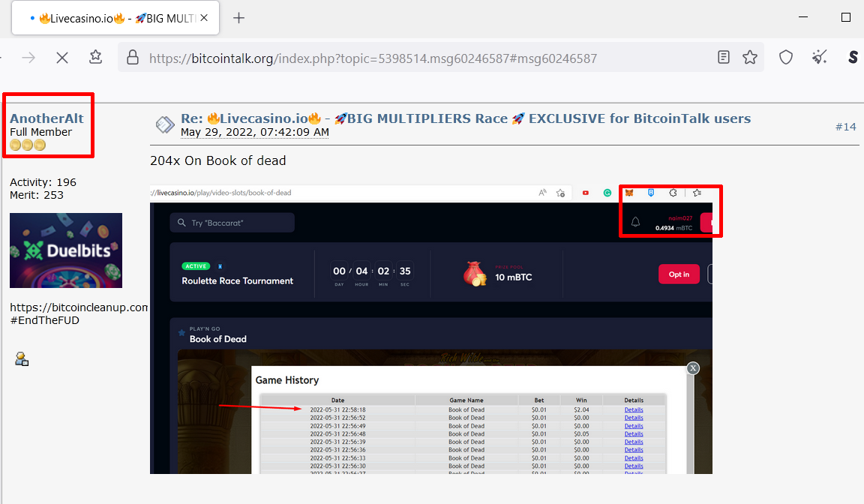
Task: Click the sparkle broom extension icon
Action: tap(819, 57)
